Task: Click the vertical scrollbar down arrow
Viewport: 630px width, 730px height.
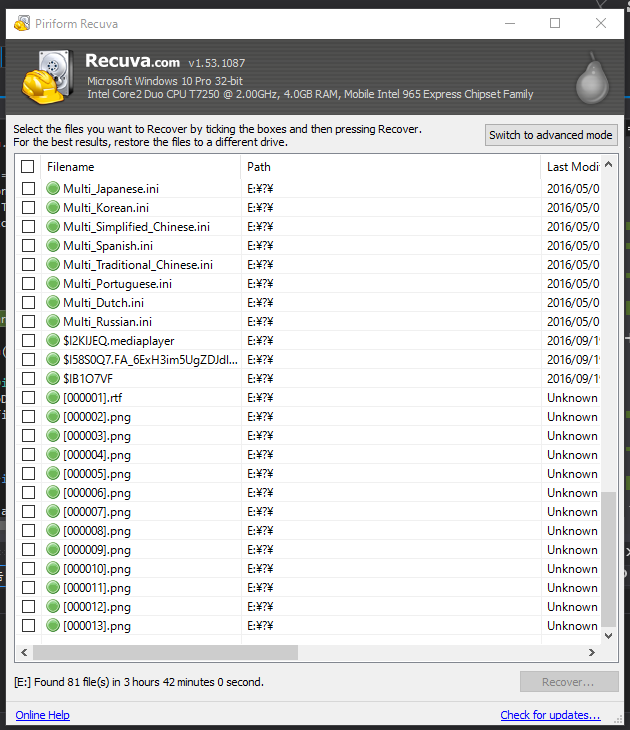Action: [608, 635]
